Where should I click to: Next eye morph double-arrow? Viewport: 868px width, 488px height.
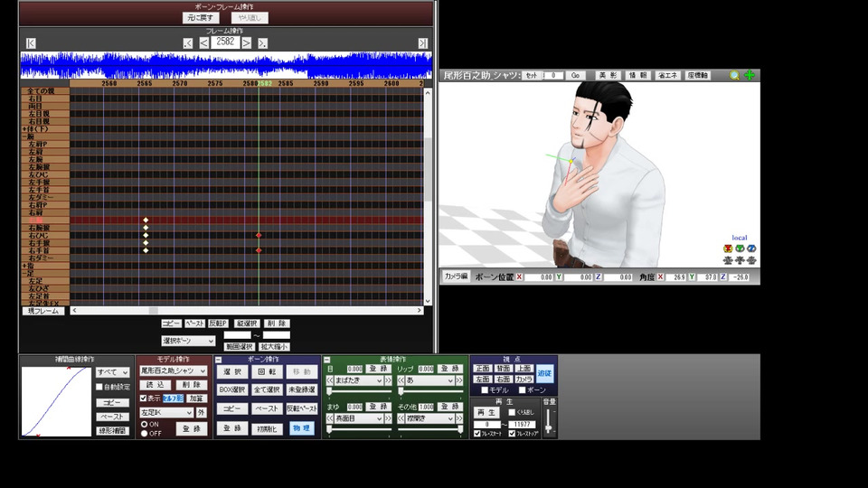click(388, 380)
